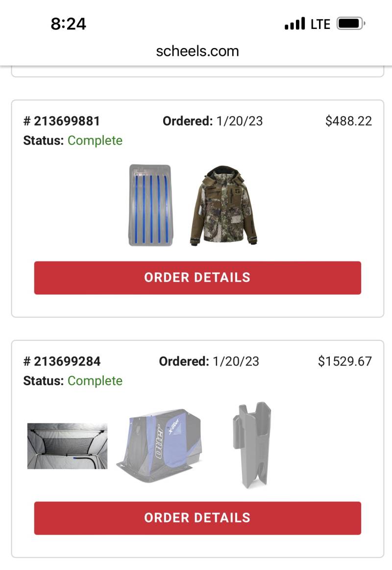
Task: Open order details for order 213699881
Action: click(197, 278)
